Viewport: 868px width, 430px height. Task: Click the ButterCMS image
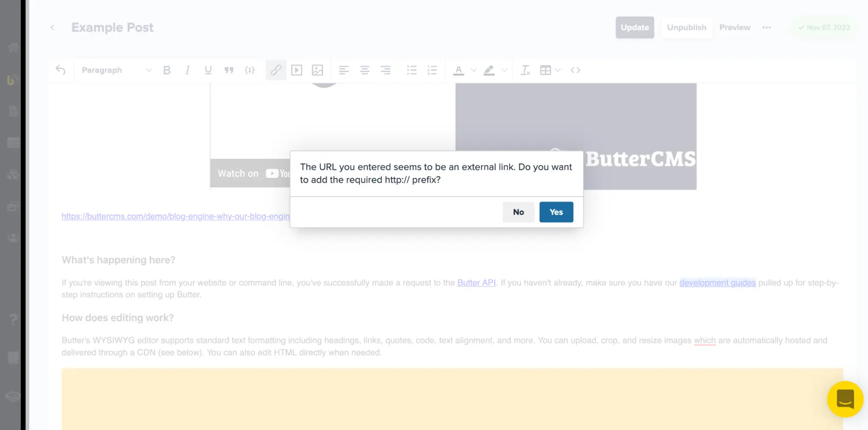coord(576,136)
